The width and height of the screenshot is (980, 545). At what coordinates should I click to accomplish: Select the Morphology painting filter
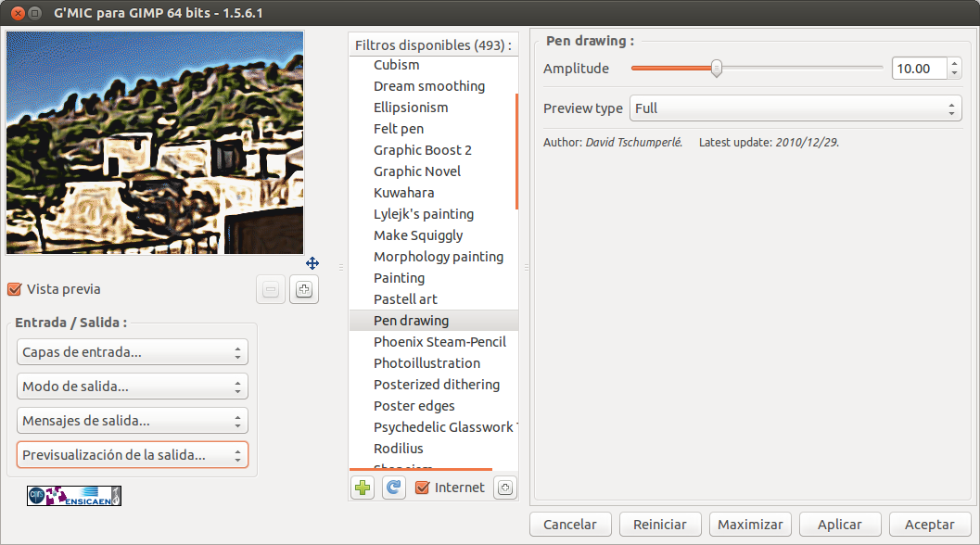point(432,256)
